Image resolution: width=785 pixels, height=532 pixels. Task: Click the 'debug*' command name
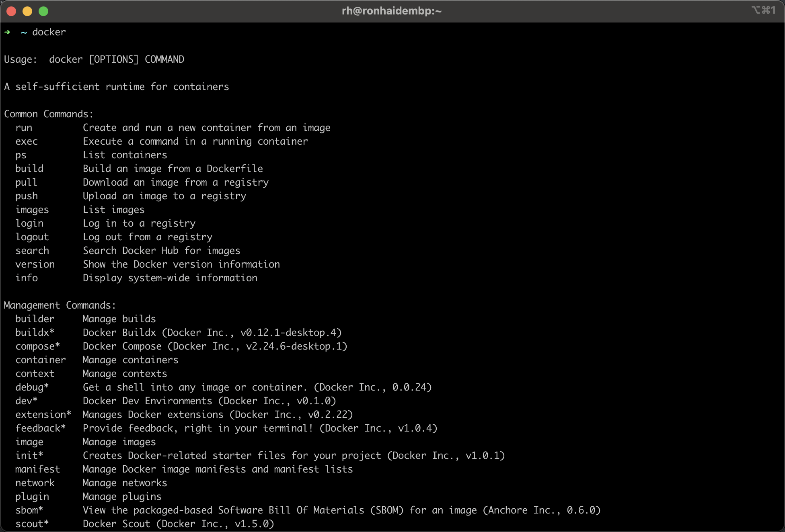pyautogui.click(x=32, y=387)
